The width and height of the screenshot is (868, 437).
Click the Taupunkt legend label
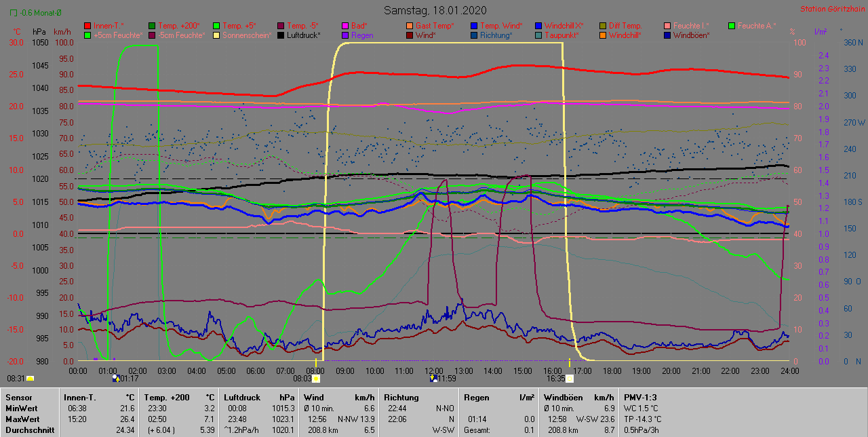561,35
